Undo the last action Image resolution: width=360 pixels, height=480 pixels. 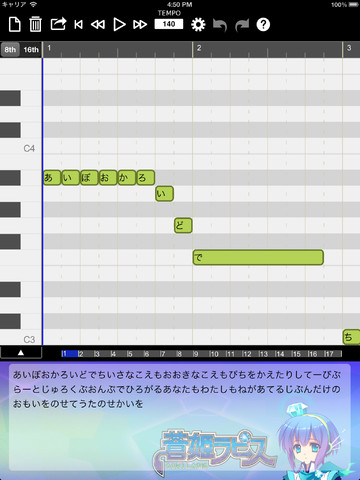point(220,25)
